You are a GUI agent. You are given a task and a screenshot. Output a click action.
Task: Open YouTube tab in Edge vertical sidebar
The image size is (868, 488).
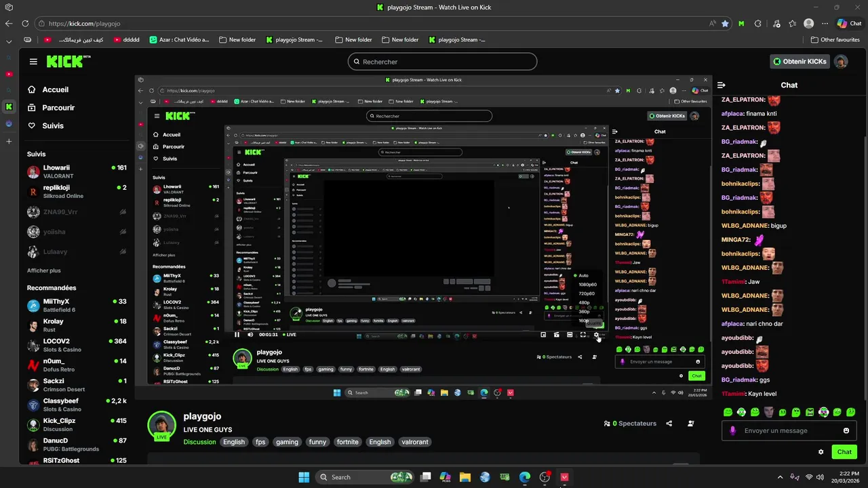pos(9,74)
